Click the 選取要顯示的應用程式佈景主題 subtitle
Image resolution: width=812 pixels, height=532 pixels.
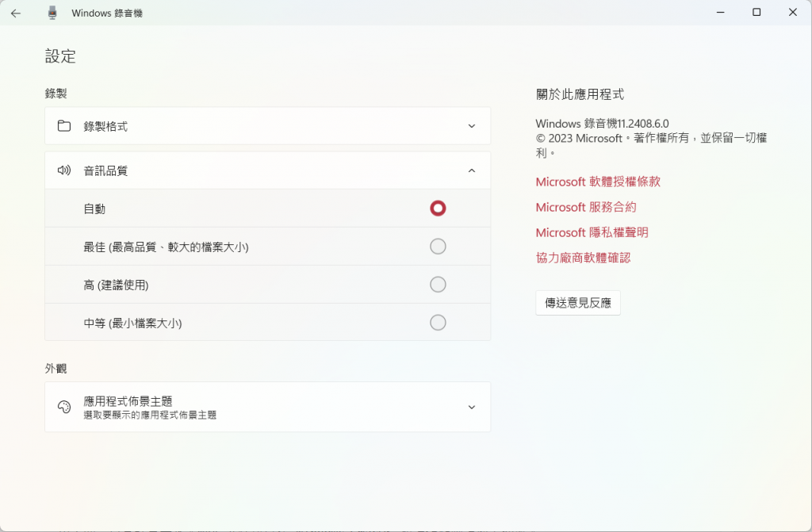150,415
